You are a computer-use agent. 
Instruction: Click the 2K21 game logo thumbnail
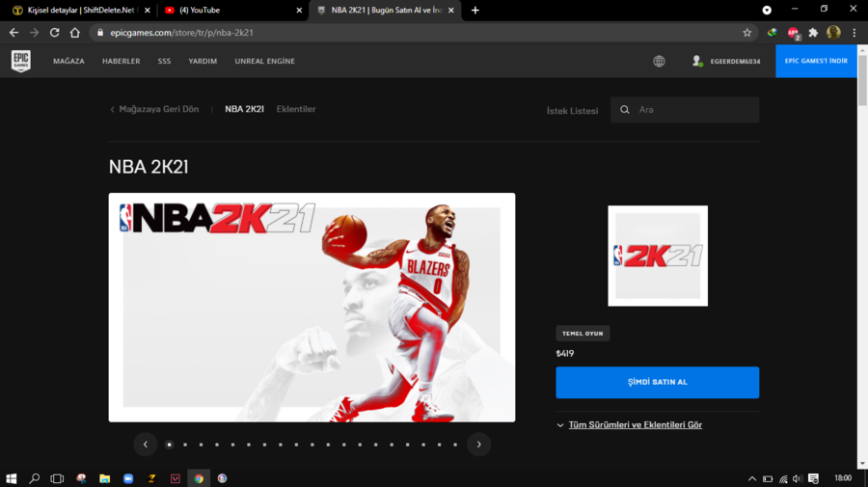(658, 256)
